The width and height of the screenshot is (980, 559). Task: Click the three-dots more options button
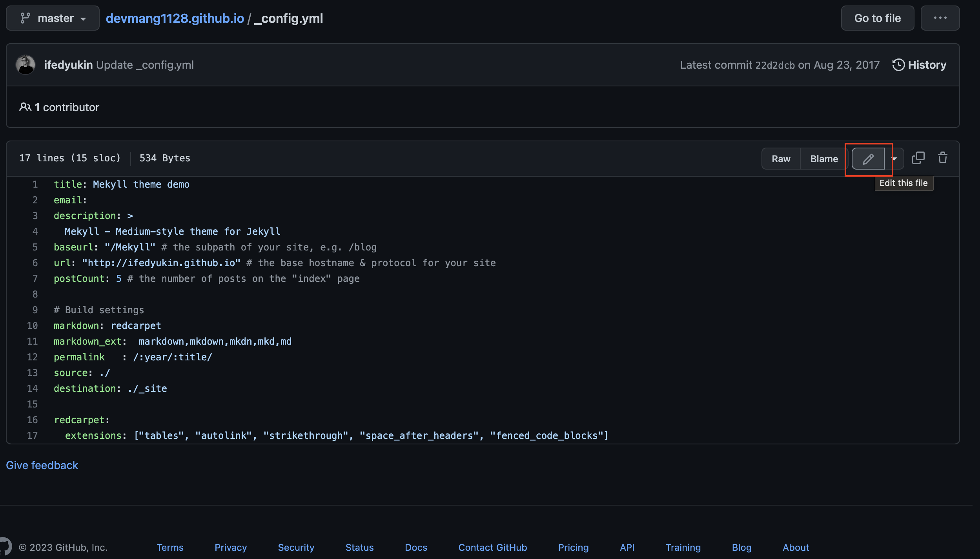point(940,18)
